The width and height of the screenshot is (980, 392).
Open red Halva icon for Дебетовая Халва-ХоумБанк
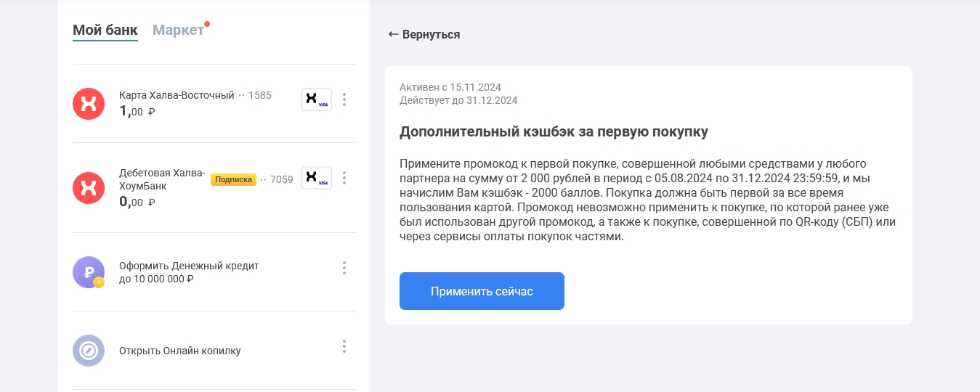[89, 187]
